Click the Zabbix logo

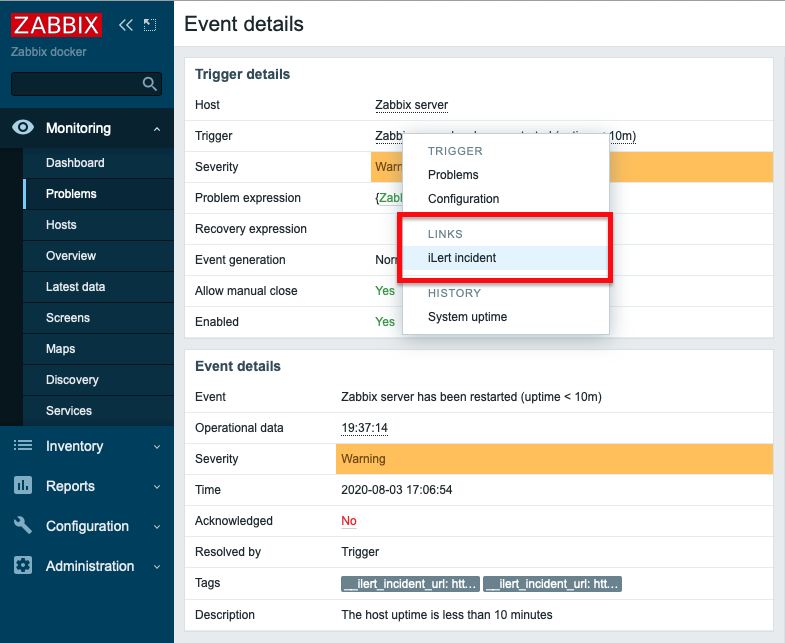coord(57,25)
